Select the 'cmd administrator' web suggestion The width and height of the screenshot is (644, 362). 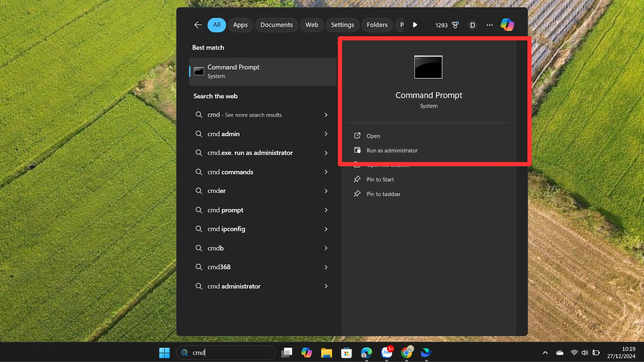(x=262, y=286)
